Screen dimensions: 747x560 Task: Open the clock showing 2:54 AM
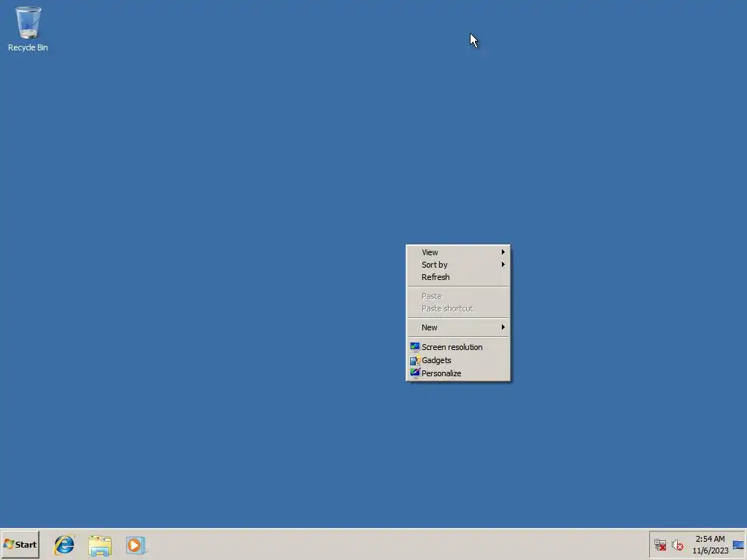[x=710, y=539]
